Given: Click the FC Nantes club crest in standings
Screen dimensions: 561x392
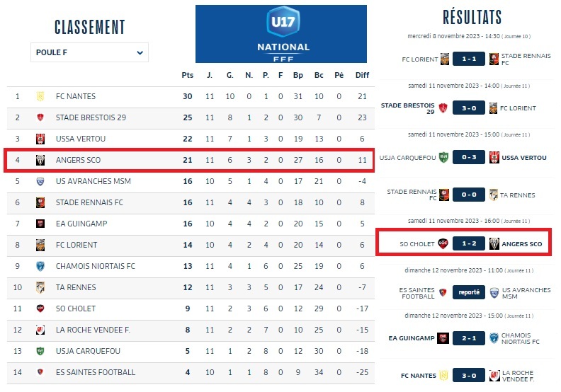Looking at the screenshot, I should click(x=40, y=96).
